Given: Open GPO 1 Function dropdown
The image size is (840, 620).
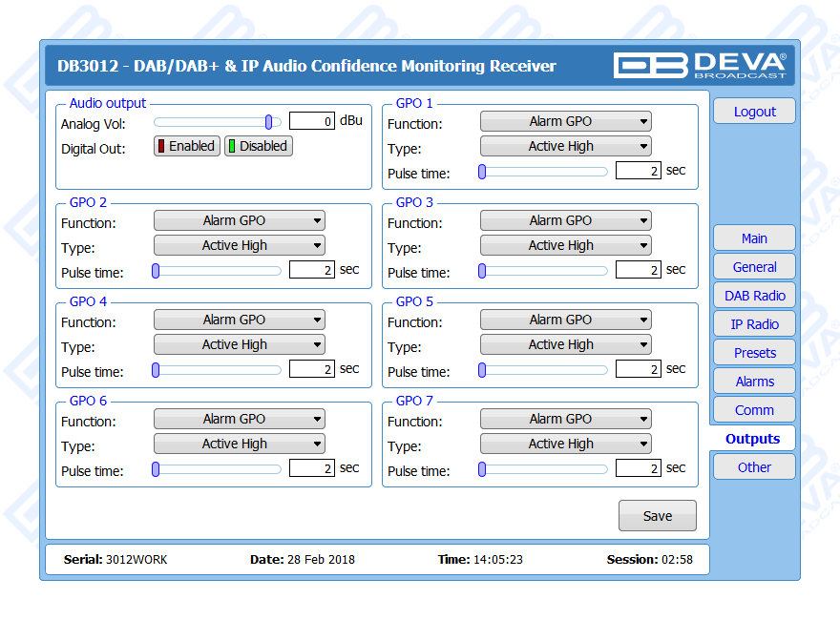Looking at the screenshot, I should click(565, 121).
